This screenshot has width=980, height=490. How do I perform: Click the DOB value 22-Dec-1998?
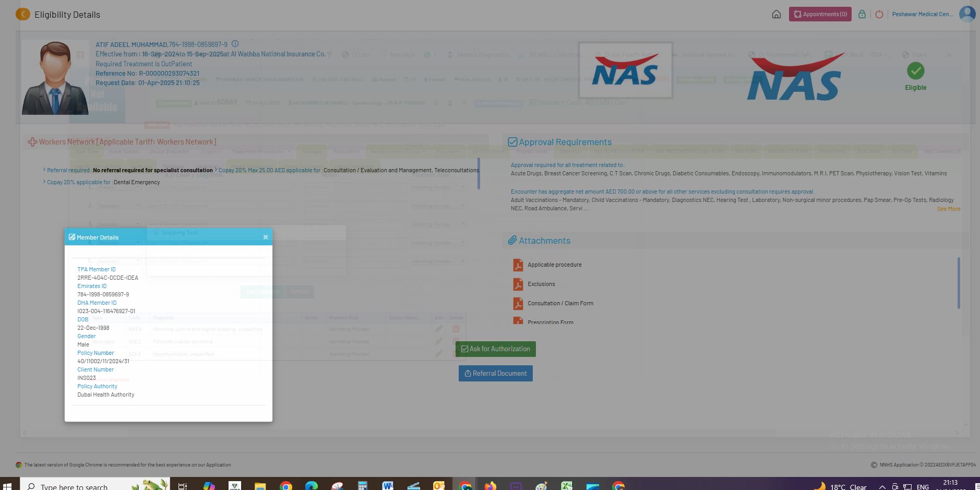click(93, 328)
